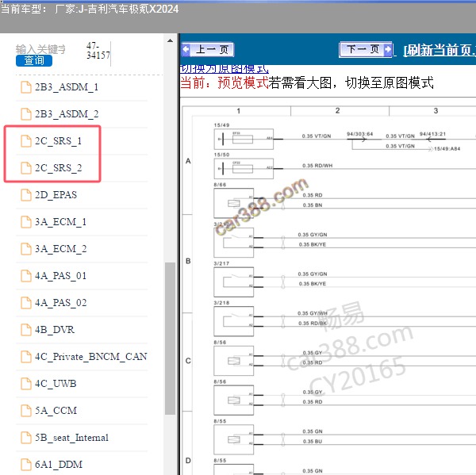Open the 5B_seat_Internal diagram
Viewport: 476px width, 475px height.
[x=71, y=438]
